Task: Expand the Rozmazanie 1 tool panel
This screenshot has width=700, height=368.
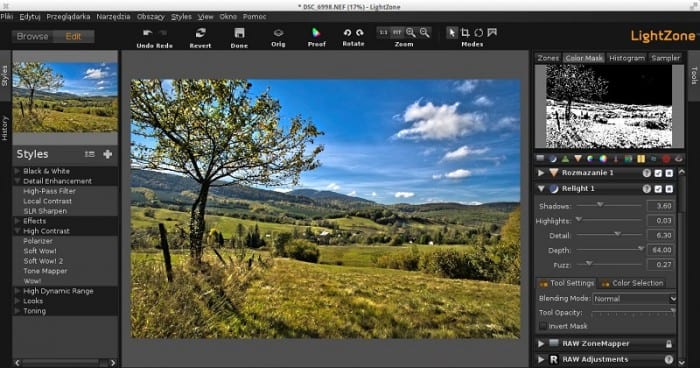Action: tap(541, 173)
